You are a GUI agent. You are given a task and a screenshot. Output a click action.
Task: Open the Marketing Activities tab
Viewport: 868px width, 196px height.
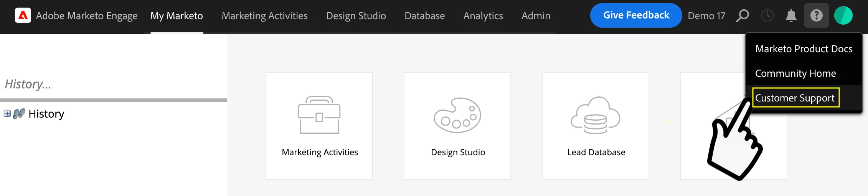[x=264, y=16]
